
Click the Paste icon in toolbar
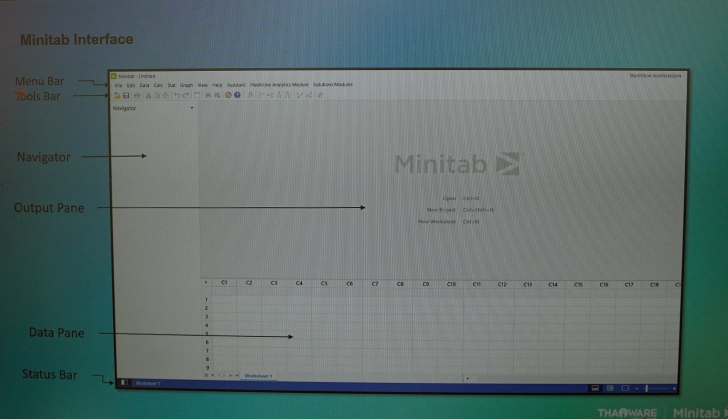tap(166, 95)
